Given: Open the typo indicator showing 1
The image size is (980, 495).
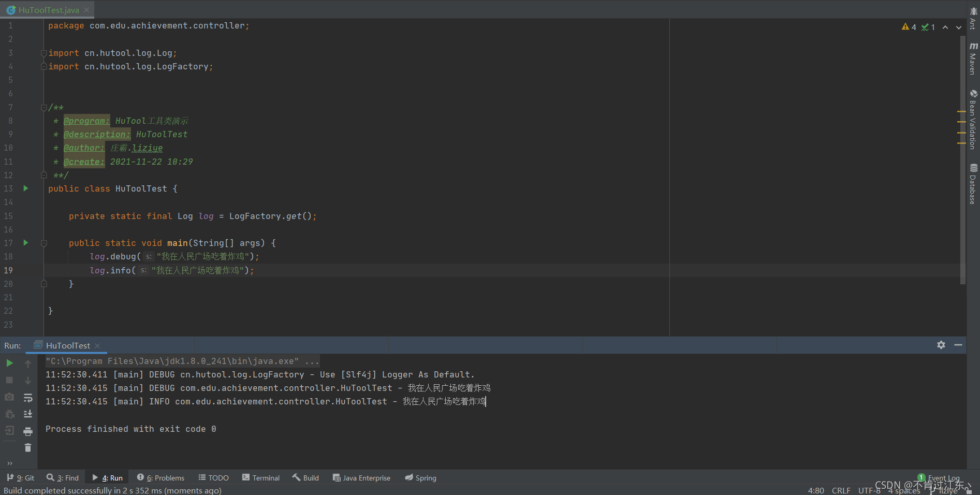Looking at the screenshot, I should click(x=928, y=27).
